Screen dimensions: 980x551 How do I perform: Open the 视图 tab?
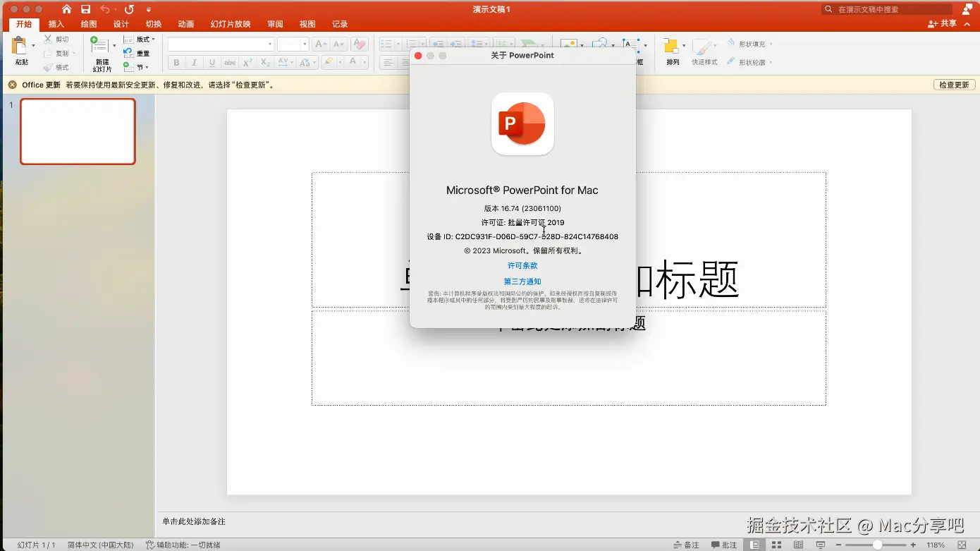[307, 24]
